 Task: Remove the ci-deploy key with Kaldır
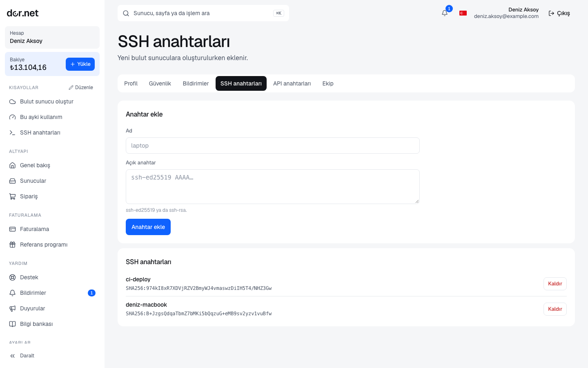(555, 284)
